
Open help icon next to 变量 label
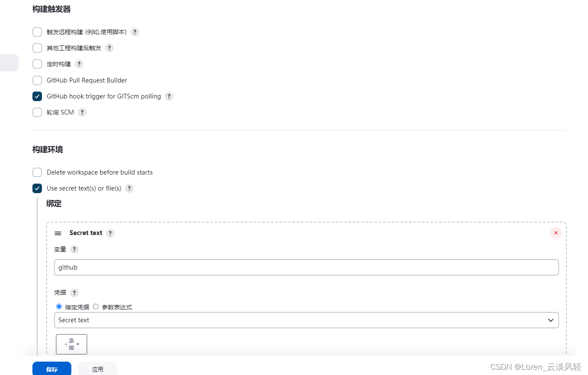pyautogui.click(x=74, y=249)
